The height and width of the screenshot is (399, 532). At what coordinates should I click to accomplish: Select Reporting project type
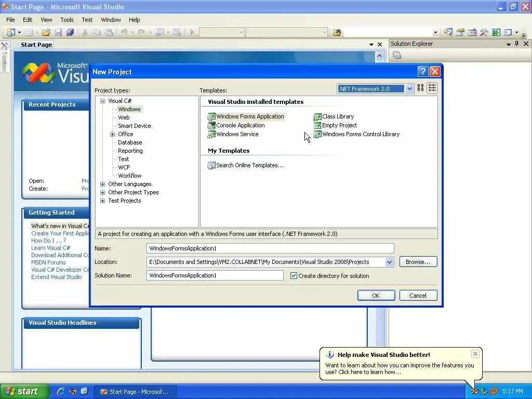coord(130,151)
